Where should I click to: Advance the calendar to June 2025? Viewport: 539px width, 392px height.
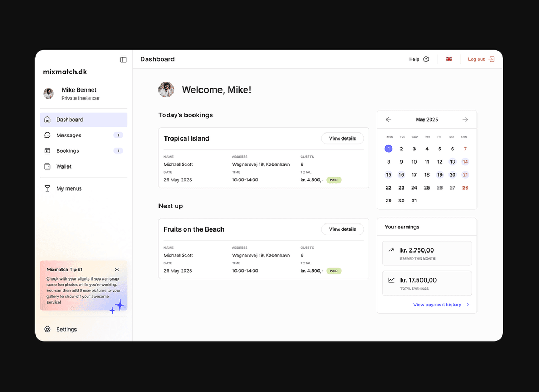point(465,119)
